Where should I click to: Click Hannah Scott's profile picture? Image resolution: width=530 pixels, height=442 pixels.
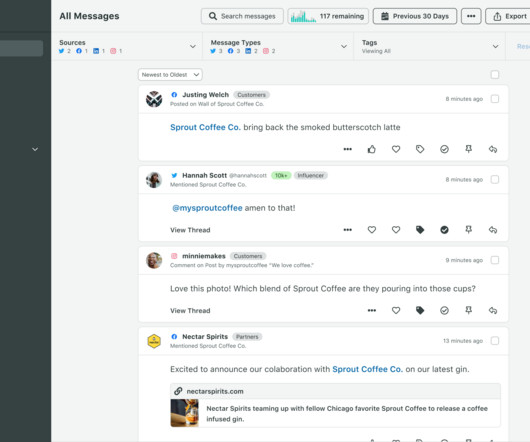154,180
